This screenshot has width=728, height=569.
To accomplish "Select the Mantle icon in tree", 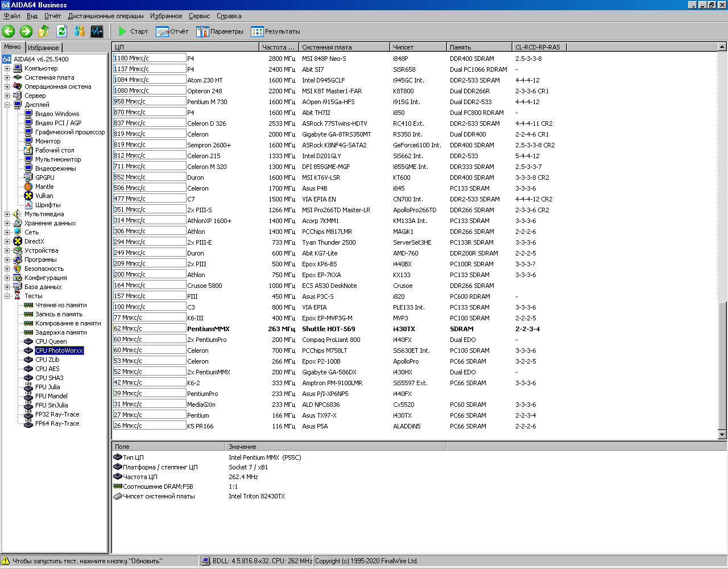I will (x=28, y=187).
